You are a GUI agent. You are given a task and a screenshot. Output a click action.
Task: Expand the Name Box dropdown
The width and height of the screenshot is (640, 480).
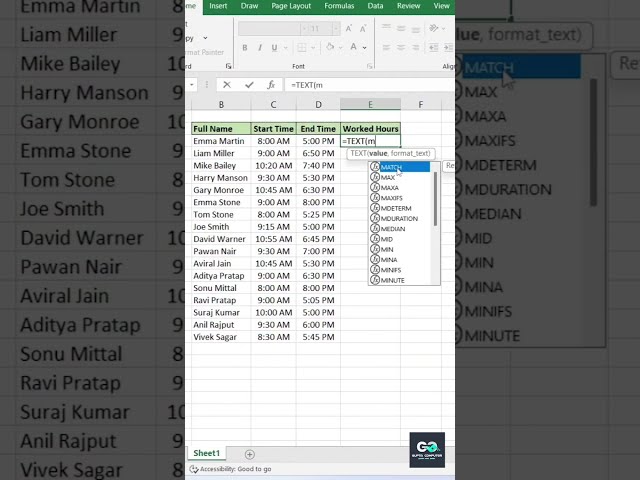(x=192, y=85)
